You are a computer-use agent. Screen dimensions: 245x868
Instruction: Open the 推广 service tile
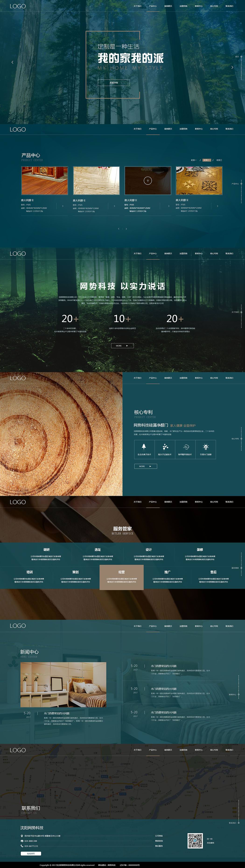coord(168,577)
